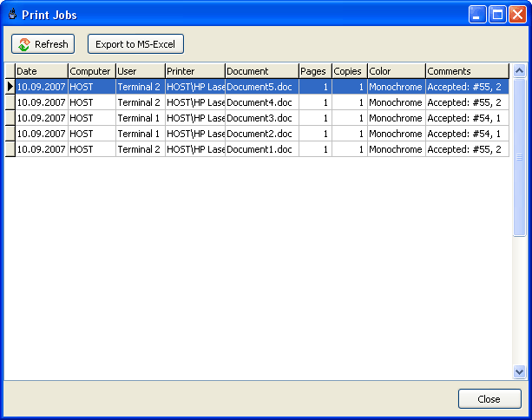Screen dimensions: 532x420
Task: Click the User column header
Action: click(x=140, y=71)
